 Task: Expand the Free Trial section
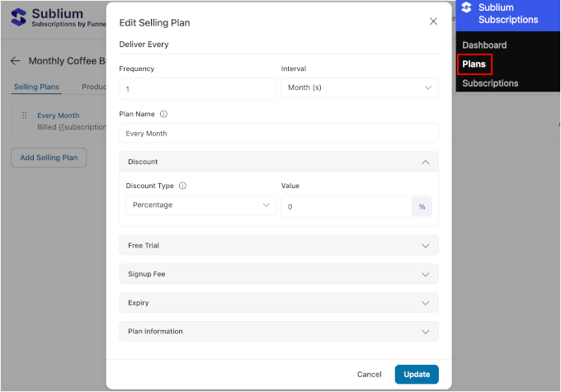tap(279, 246)
